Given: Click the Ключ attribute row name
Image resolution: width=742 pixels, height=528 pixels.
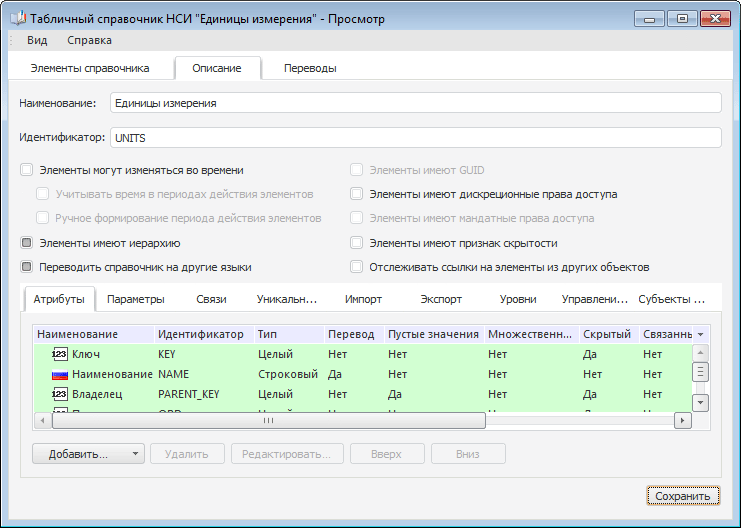Looking at the screenshot, I should coord(86,354).
